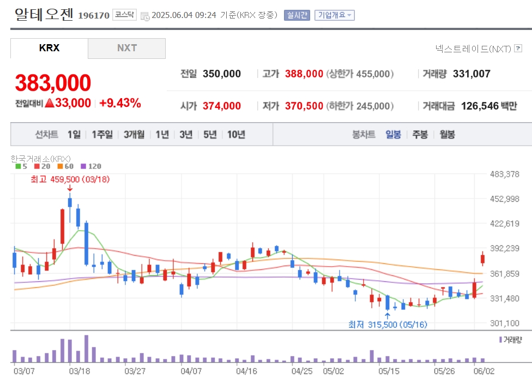Click the purple 거래량 legend marker
Image resolution: width=532 pixels, height=392 pixels.
500,340
